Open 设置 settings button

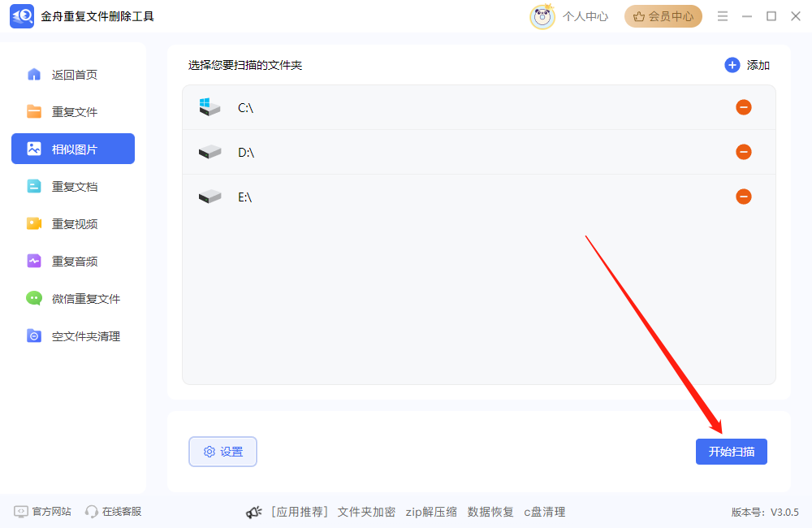(x=222, y=452)
